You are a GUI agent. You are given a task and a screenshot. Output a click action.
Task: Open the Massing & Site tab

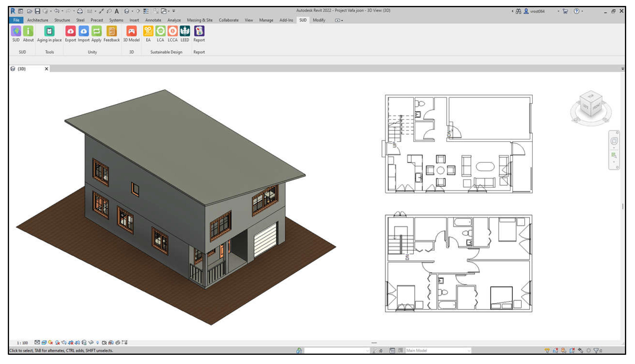[199, 20]
